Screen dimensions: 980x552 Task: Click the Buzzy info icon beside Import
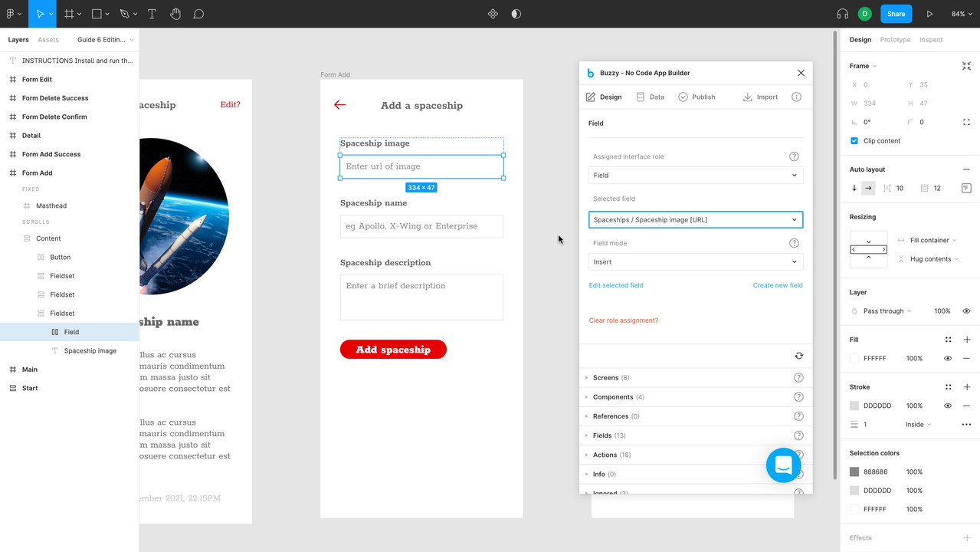pos(796,97)
